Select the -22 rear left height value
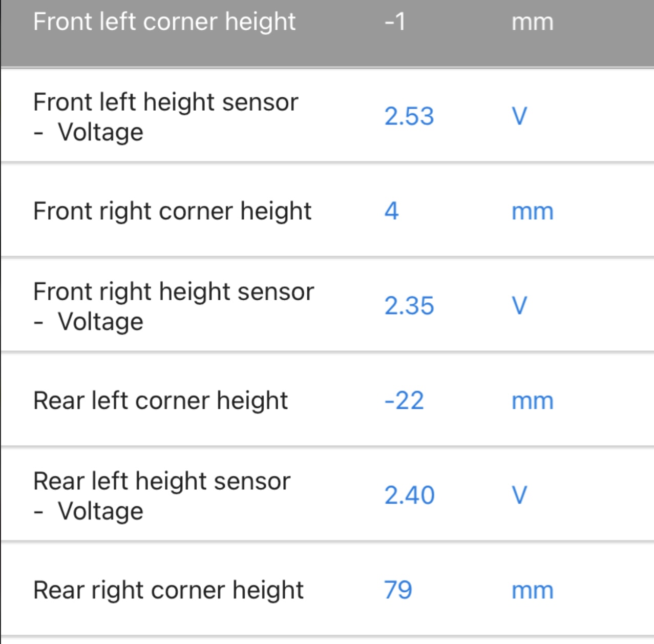Image resolution: width=654 pixels, height=644 pixels. pos(404,401)
